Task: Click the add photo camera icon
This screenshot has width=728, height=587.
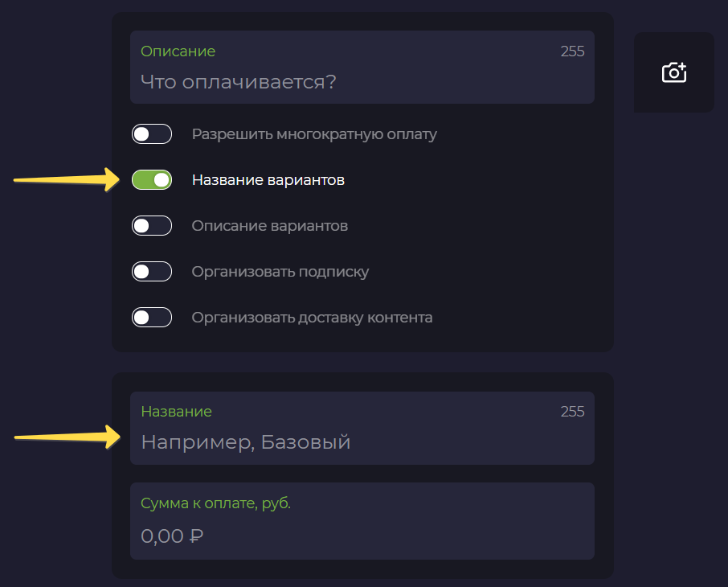Action: tap(674, 72)
